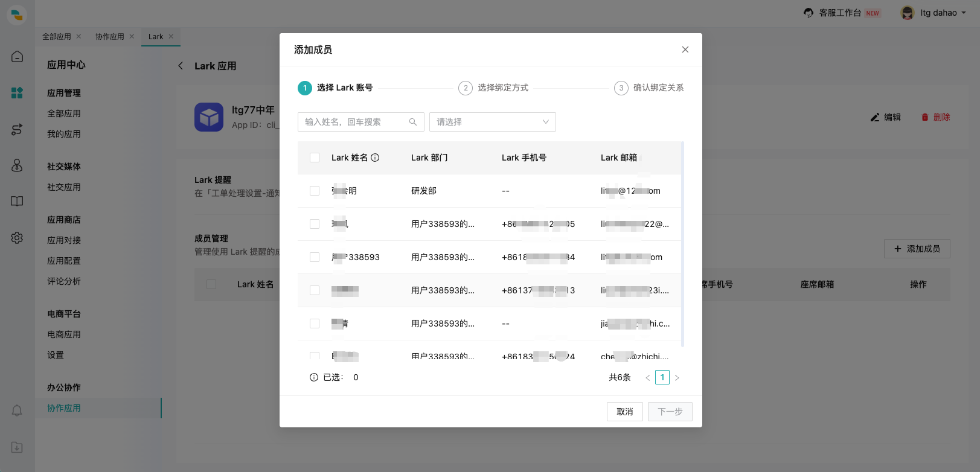Click the knowledge base book icon
Screen dimensions: 980x472
pos(17,202)
